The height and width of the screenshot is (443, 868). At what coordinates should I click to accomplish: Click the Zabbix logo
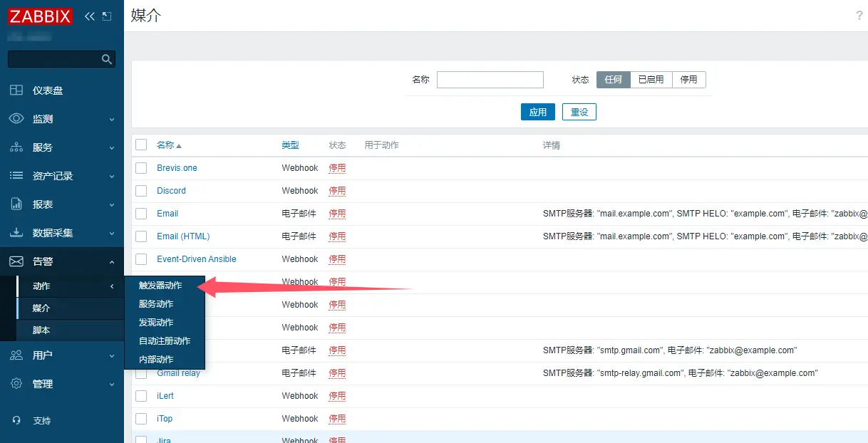pyautogui.click(x=41, y=16)
